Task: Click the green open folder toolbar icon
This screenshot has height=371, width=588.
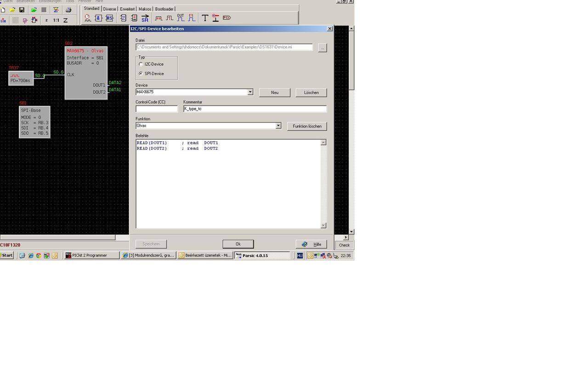Action: (x=34, y=10)
